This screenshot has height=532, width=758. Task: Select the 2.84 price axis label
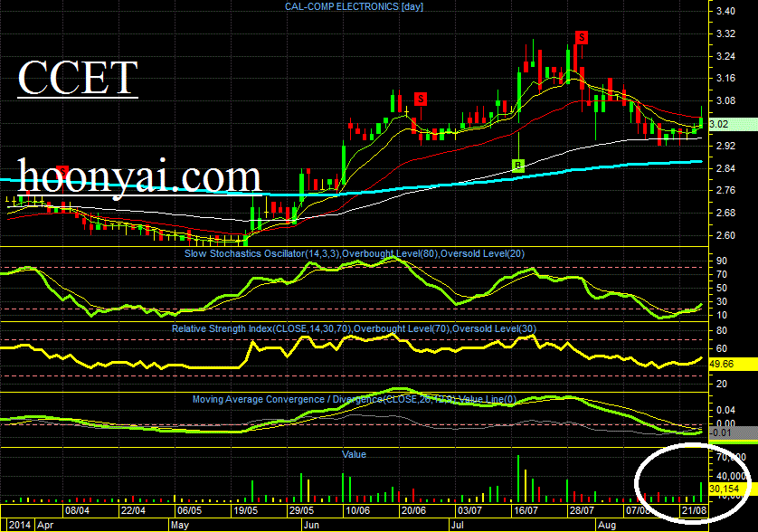[725, 168]
